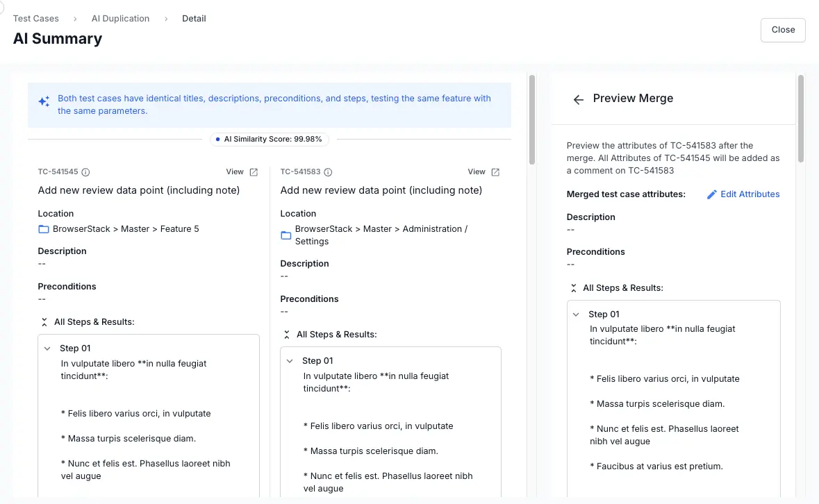Image resolution: width=819 pixels, height=504 pixels.
Task: Open TC-541583 via its external link icon
Action: (x=496, y=172)
